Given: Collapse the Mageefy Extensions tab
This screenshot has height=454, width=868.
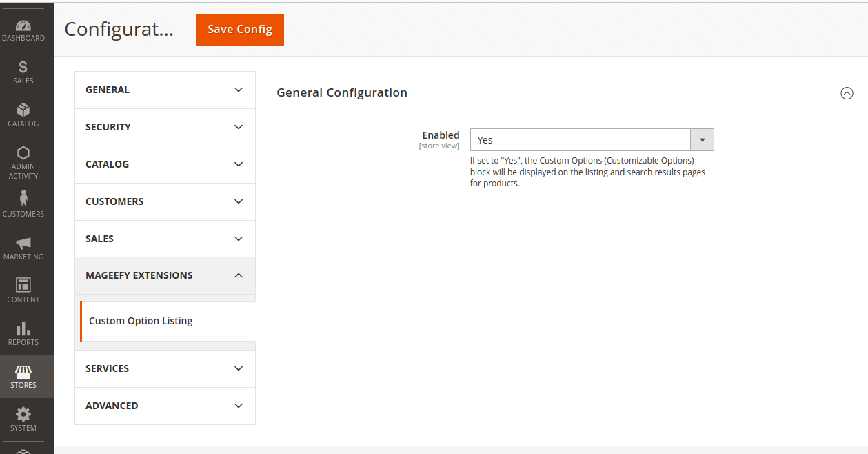Looking at the screenshot, I should click(165, 275).
